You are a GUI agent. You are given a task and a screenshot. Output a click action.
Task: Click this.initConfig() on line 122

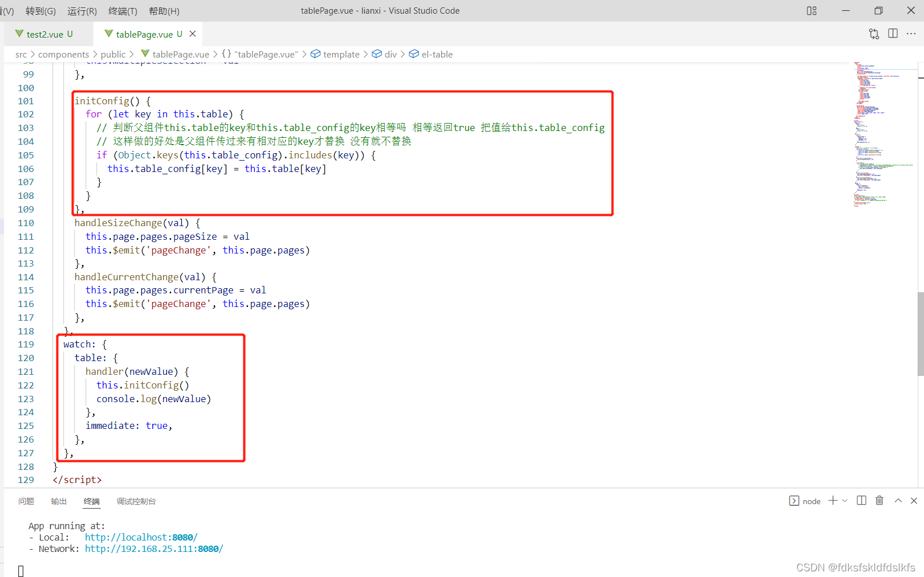(143, 385)
